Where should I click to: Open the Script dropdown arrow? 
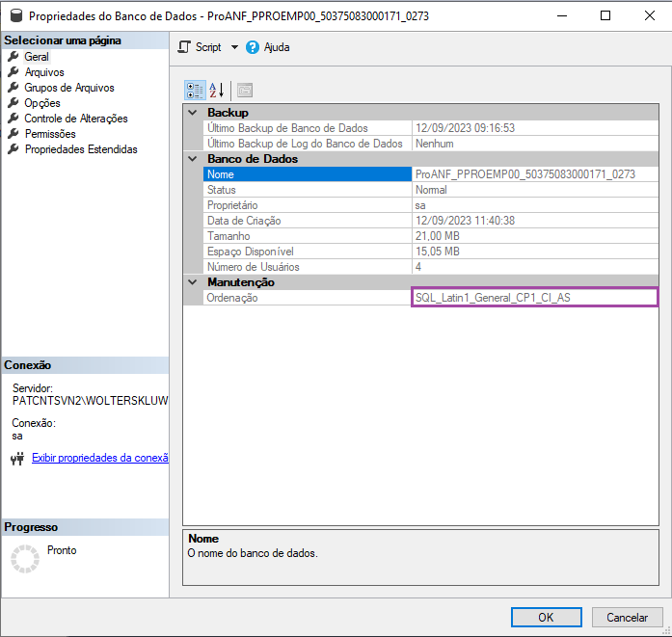click(x=234, y=47)
